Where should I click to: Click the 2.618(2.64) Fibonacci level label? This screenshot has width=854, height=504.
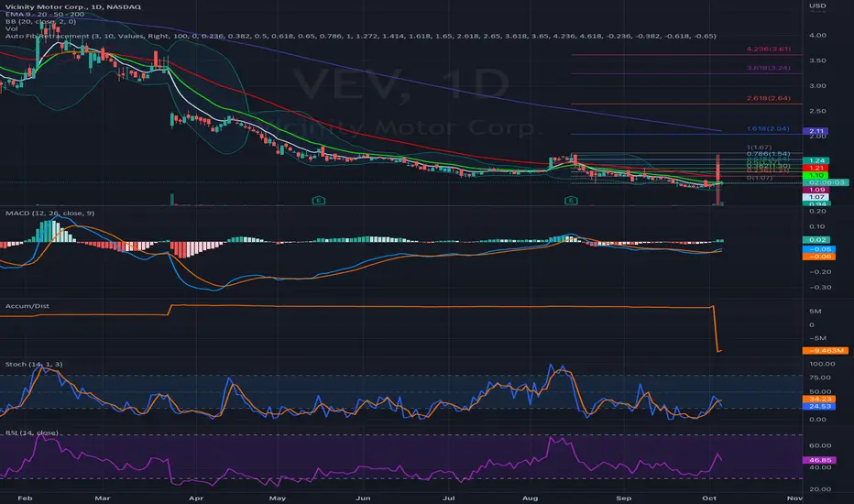tap(769, 99)
